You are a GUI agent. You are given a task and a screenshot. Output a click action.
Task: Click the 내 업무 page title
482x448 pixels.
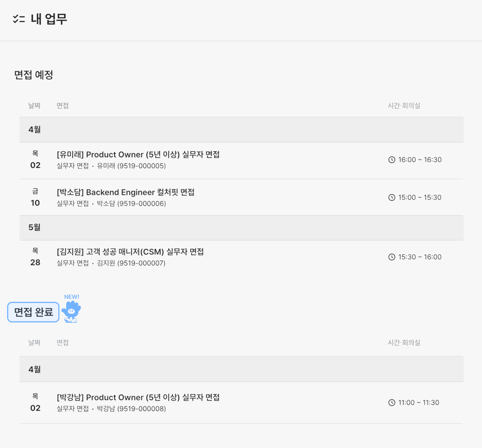(x=49, y=19)
